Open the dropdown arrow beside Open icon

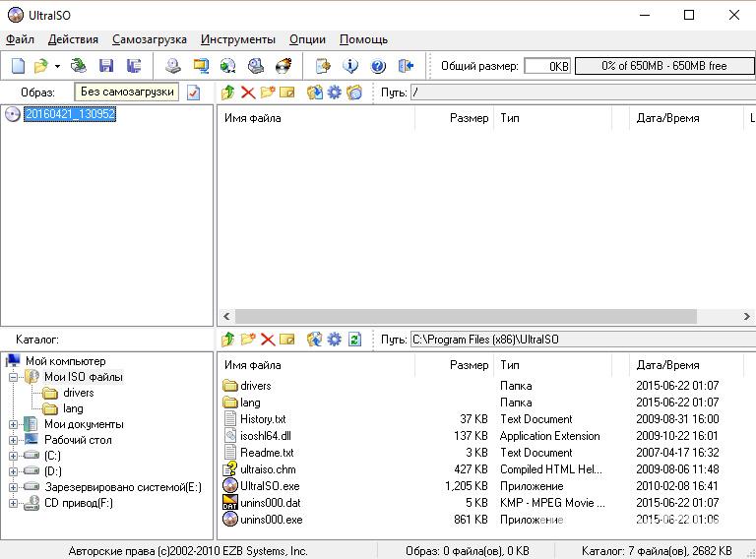pyautogui.click(x=57, y=66)
